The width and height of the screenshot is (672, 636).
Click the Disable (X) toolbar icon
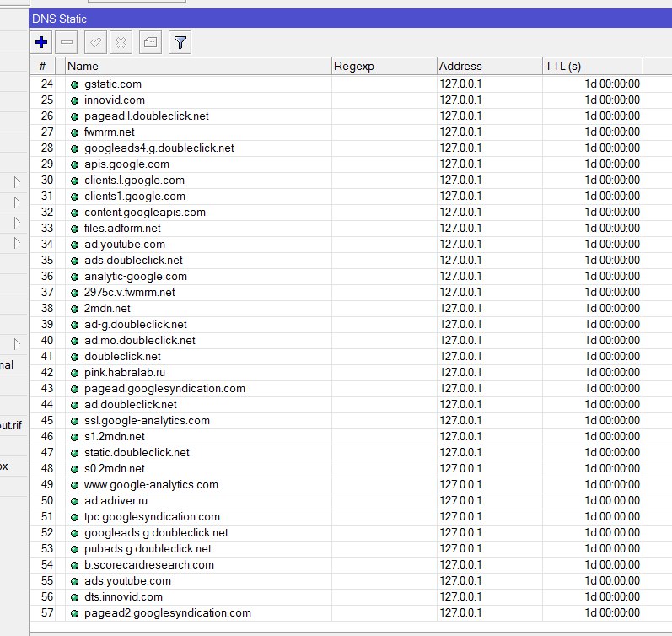coord(121,42)
